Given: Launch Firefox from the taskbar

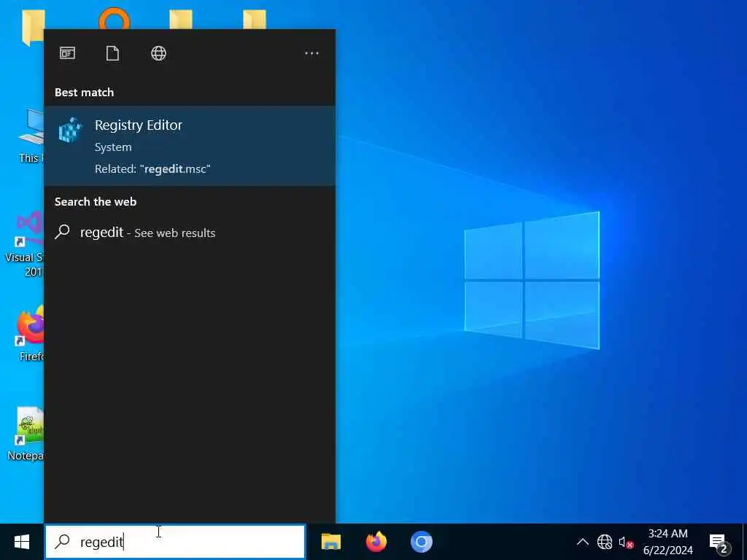Looking at the screenshot, I should [376, 542].
